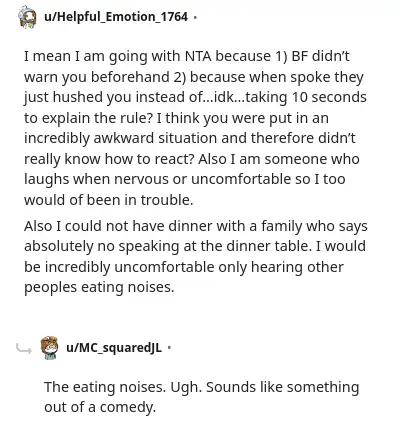
Task: Click the reply arrow icon beside MC_squaredJL
Action: tap(24, 349)
